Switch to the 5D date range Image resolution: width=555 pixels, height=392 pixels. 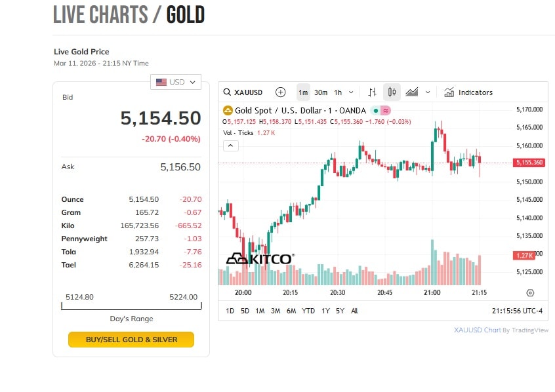(x=245, y=311)
